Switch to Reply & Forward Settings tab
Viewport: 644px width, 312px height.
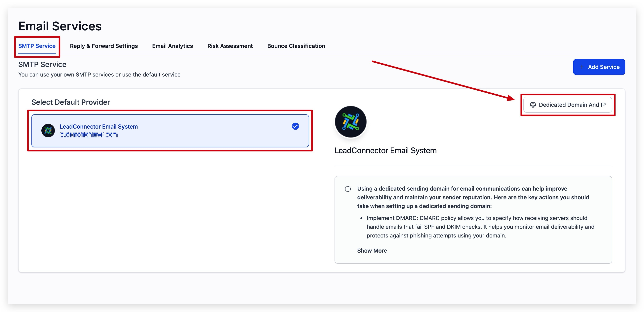coord(104,46)
